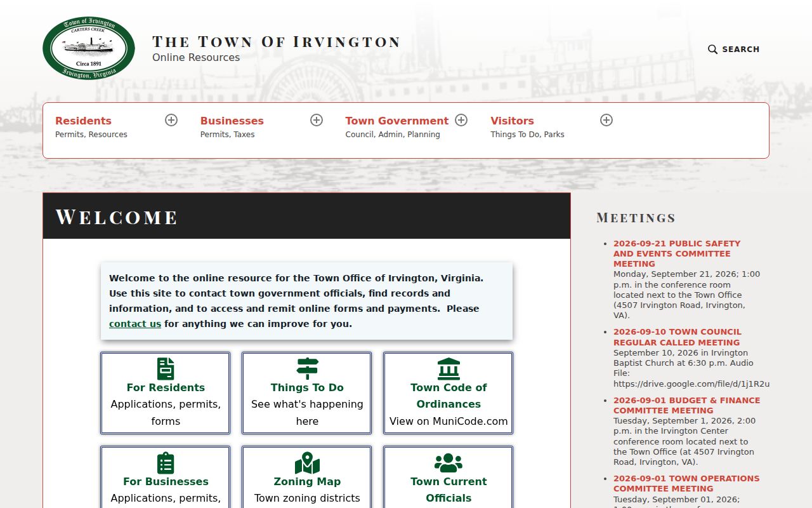Open the Budget & Finance Committee Meeting link

(x=686, y=405)
